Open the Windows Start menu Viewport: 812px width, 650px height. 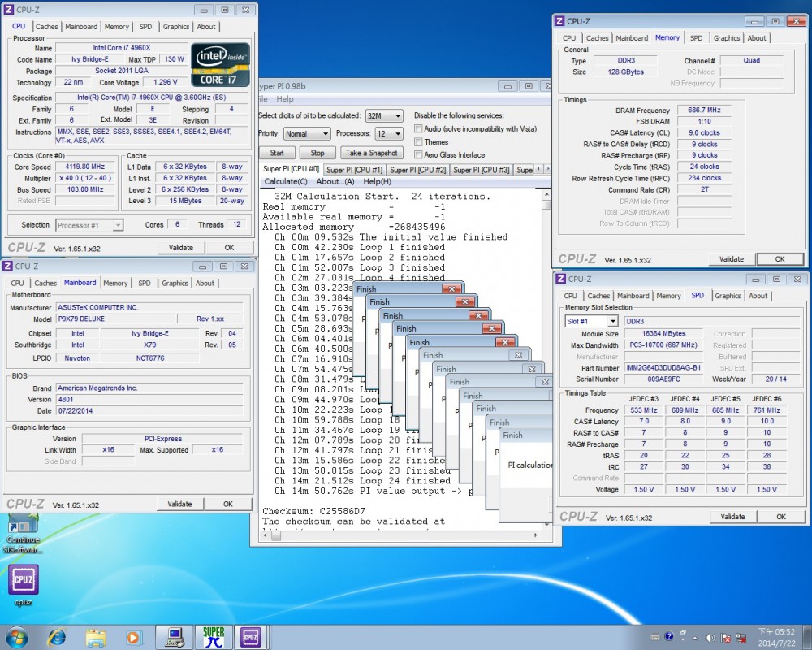point(16,636)
